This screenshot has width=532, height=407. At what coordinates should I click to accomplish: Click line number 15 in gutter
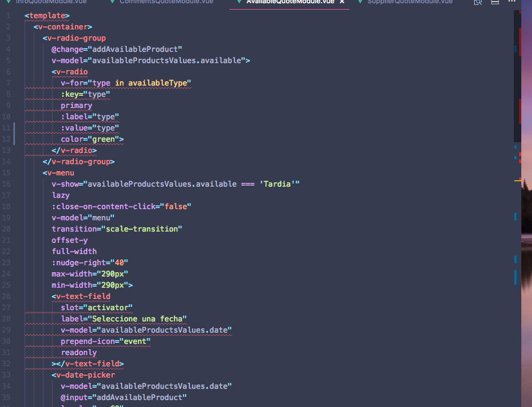[6, 173]
